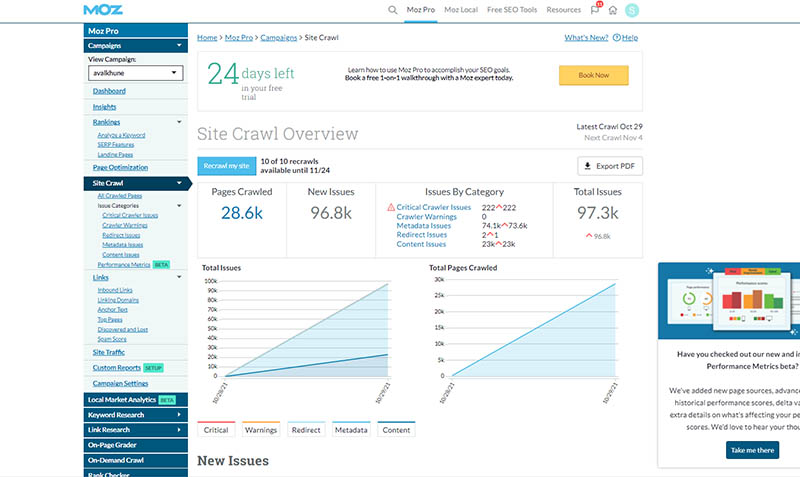This screenshot has width=800, height=477.
Task: Open Discovered and Lost link
Action: click(x=122, y=330)
